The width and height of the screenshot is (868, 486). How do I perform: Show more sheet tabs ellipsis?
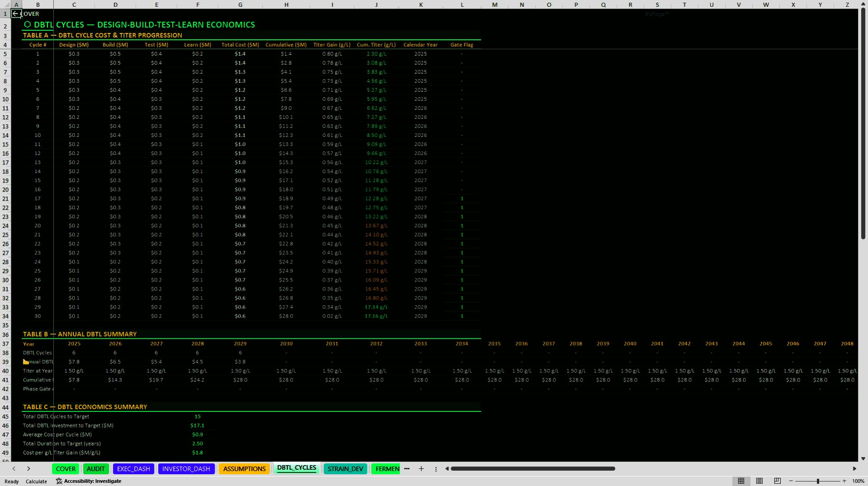[407, 469]
